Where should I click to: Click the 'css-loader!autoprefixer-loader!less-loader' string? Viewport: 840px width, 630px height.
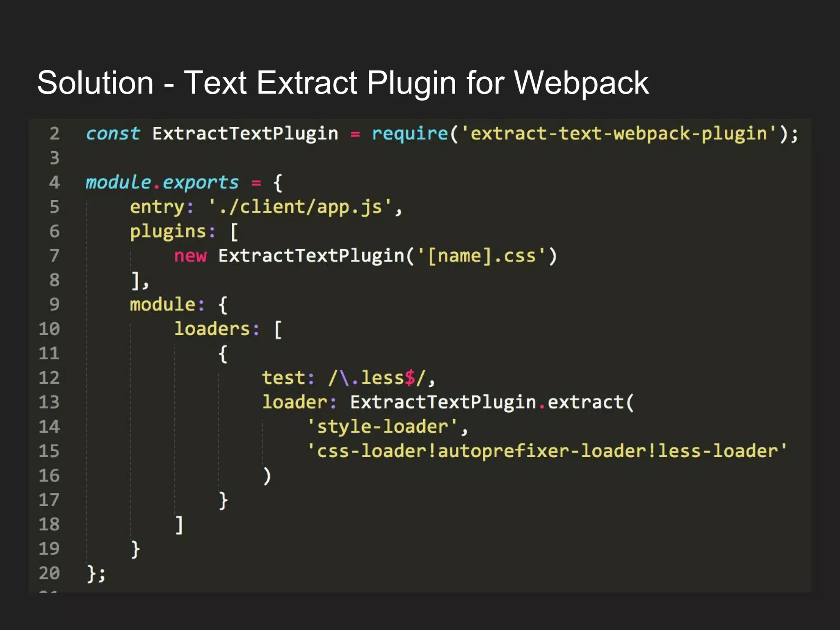(x=547, y=451)
